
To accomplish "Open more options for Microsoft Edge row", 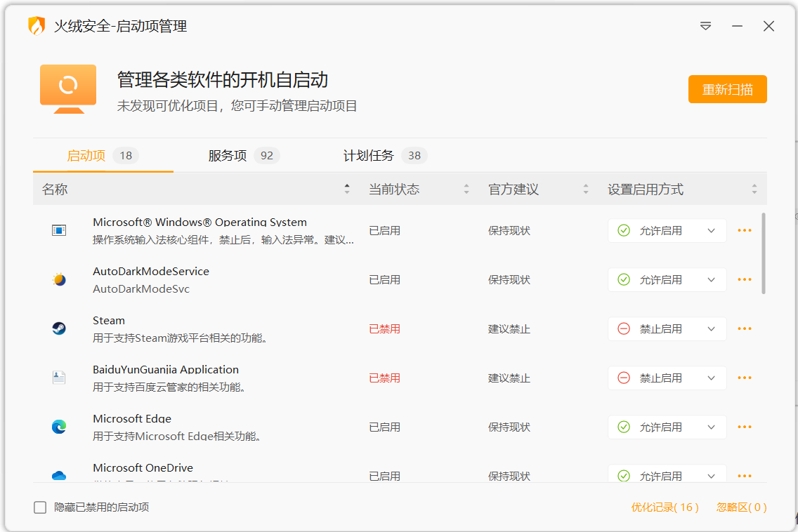I will 745,427.
